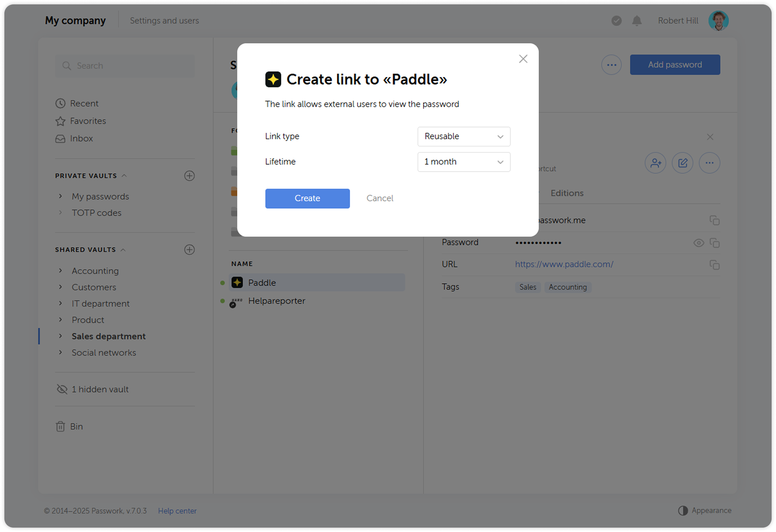The height and width of the screenshot is (532, 776).
Task: Select the Recent item icon
Action: coord(61,103)
